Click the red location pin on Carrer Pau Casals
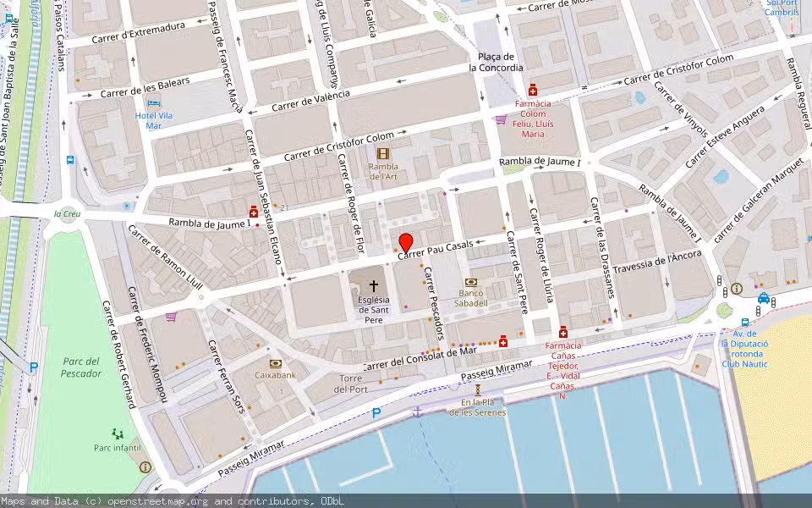Viewport: 812px width, 508px height. [406, 243]
